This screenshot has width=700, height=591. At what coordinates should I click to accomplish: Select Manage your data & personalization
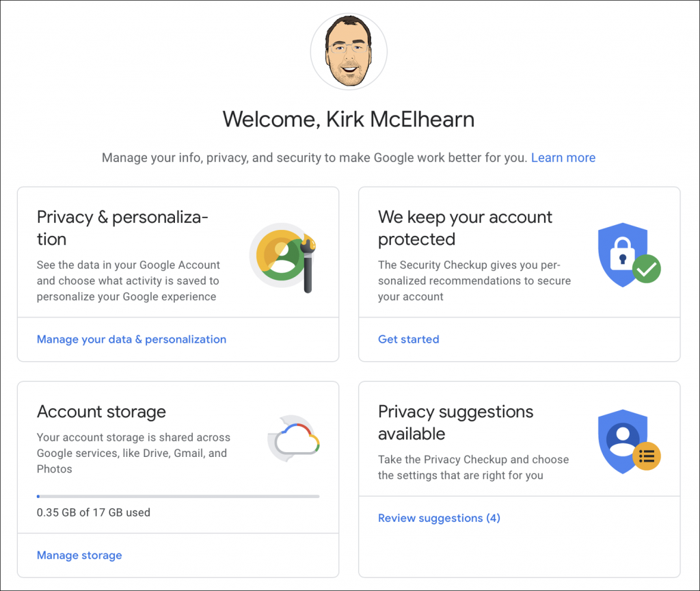click(131, 339)
